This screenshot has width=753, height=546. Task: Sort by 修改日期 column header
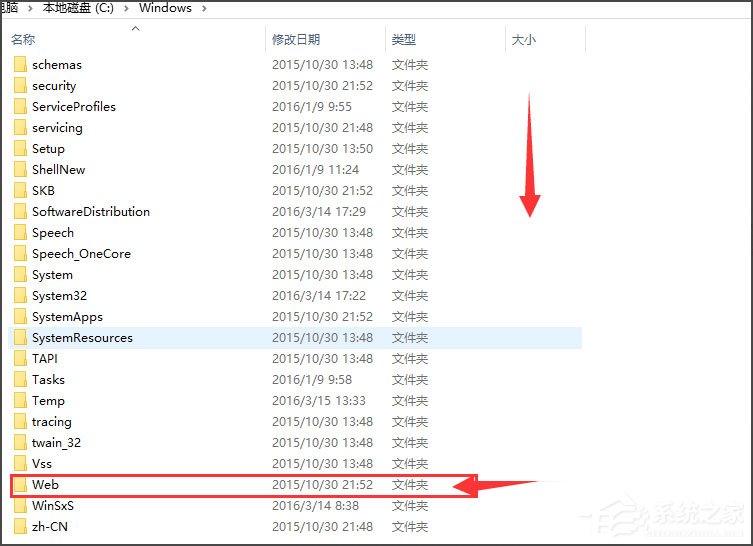pos(296,40)
